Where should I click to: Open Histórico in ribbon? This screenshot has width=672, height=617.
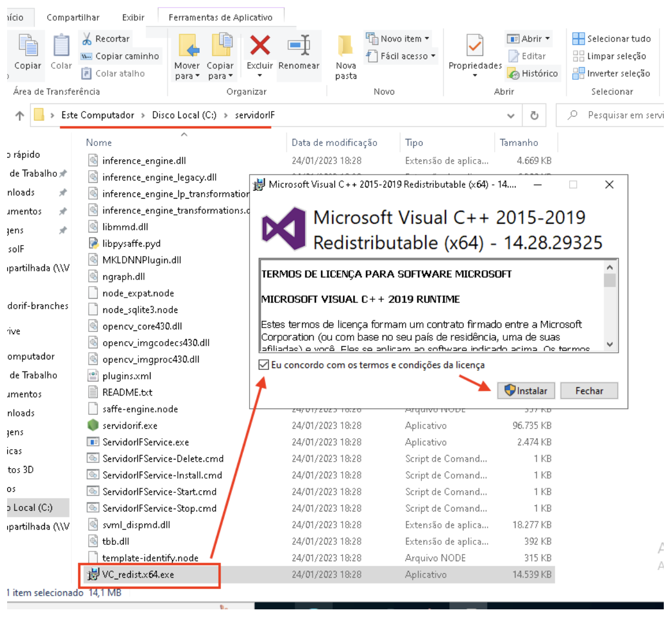(x=532, y=73)
